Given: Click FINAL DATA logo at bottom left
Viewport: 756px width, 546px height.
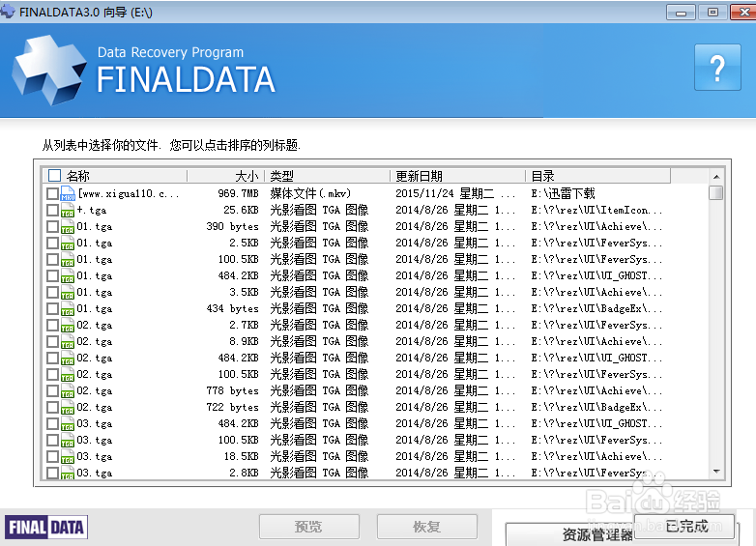Looking at the screenshot, I should 46,528.
